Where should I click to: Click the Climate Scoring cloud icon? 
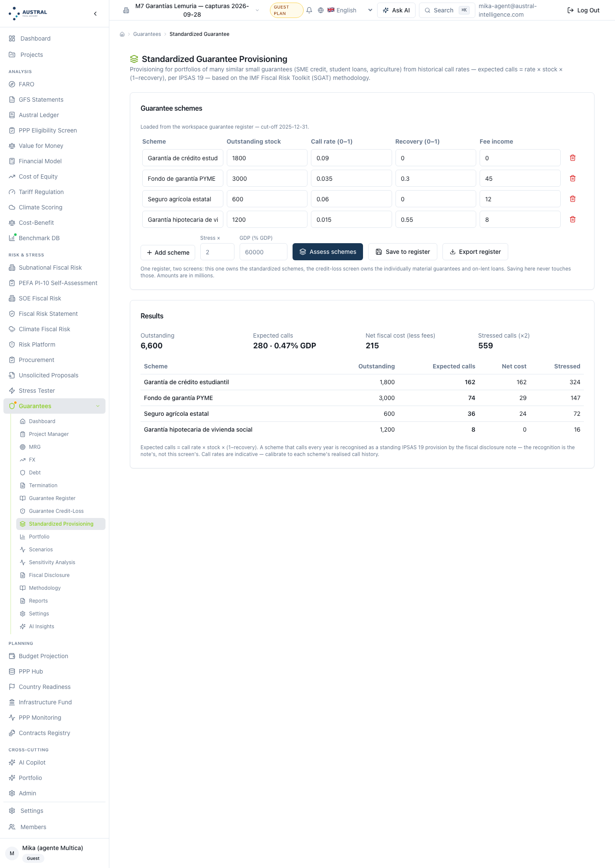pos(12,207)
